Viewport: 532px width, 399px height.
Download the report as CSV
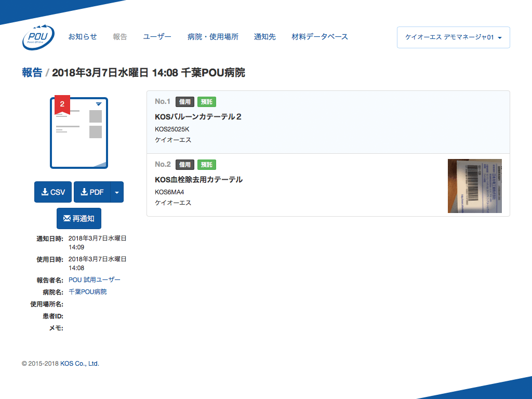pyautogui.click(x=53, y=192)
